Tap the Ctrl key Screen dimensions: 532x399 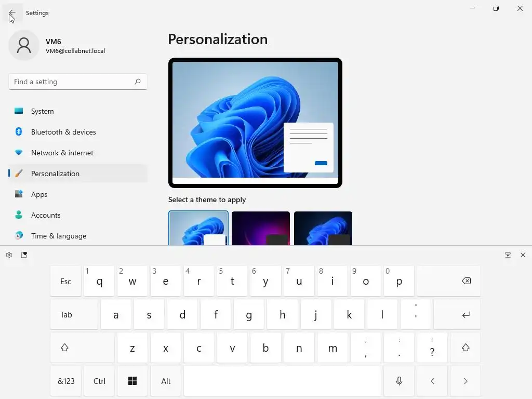pyautogui.click(x=99, y=381)
